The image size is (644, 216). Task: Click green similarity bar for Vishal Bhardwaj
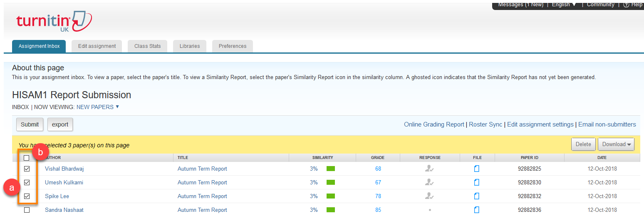331,169
